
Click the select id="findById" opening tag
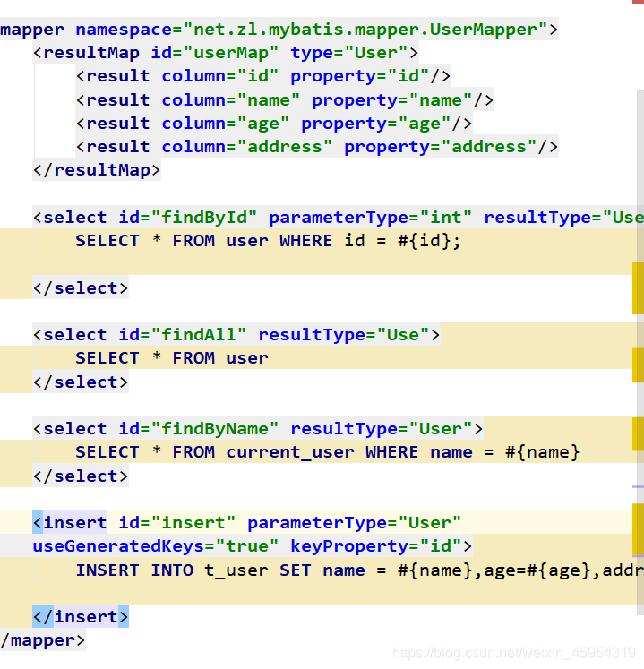click(338, 218)
